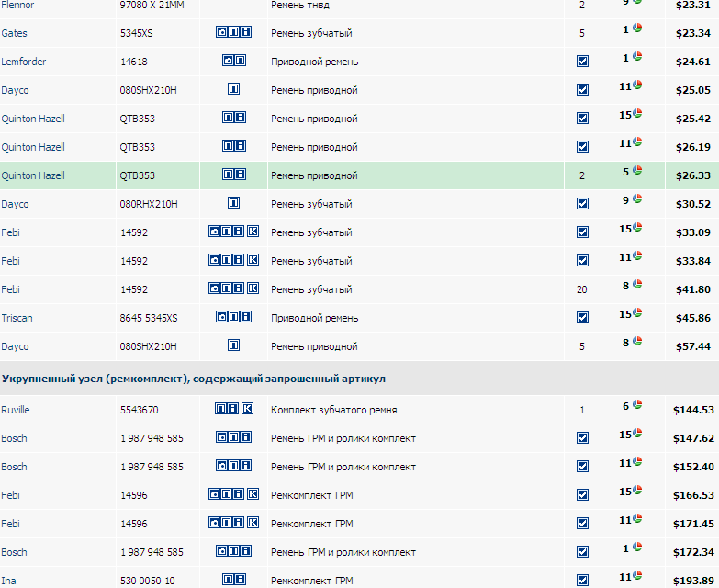Viewport: 719px width, 588px height.
Task: Open the photo icon in the $171.45 Febi row
Action: tap(214, 522)
